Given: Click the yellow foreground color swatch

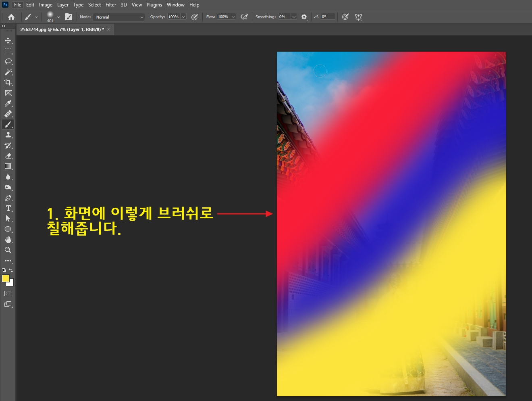Looking at the screenshot, I should point(5,278).
